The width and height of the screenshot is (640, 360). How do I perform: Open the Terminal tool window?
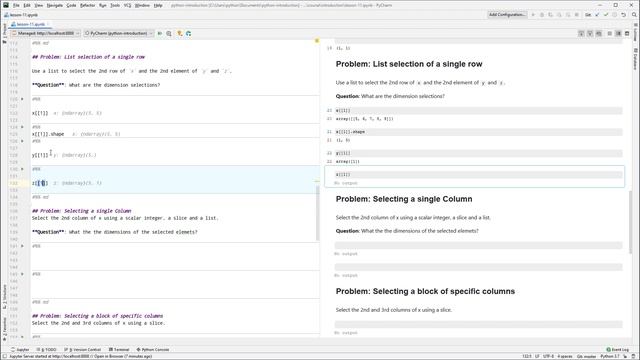[x=119, y=350]
